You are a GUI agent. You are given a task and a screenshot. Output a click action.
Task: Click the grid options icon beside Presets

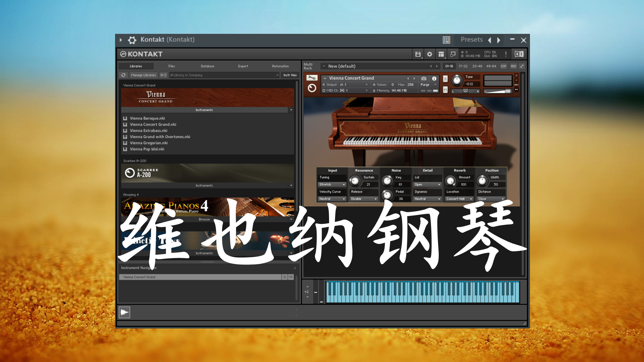tap(446, 40)
